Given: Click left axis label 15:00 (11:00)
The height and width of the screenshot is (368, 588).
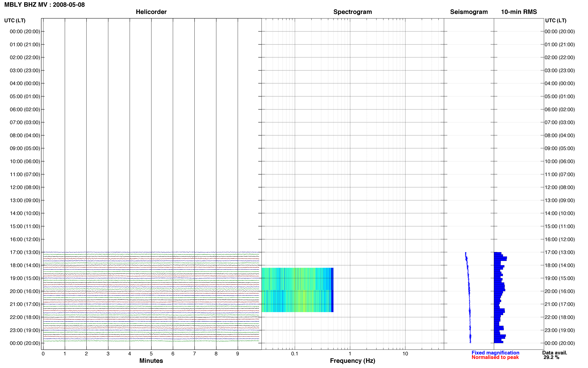Looking at the screenshot, I should (x=25, y=226).
